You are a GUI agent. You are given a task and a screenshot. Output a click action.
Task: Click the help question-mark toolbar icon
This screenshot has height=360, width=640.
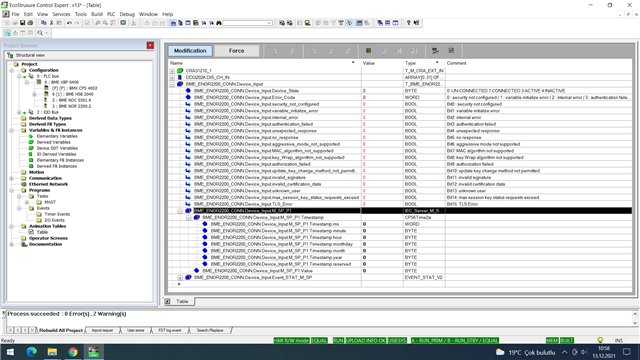409,23
